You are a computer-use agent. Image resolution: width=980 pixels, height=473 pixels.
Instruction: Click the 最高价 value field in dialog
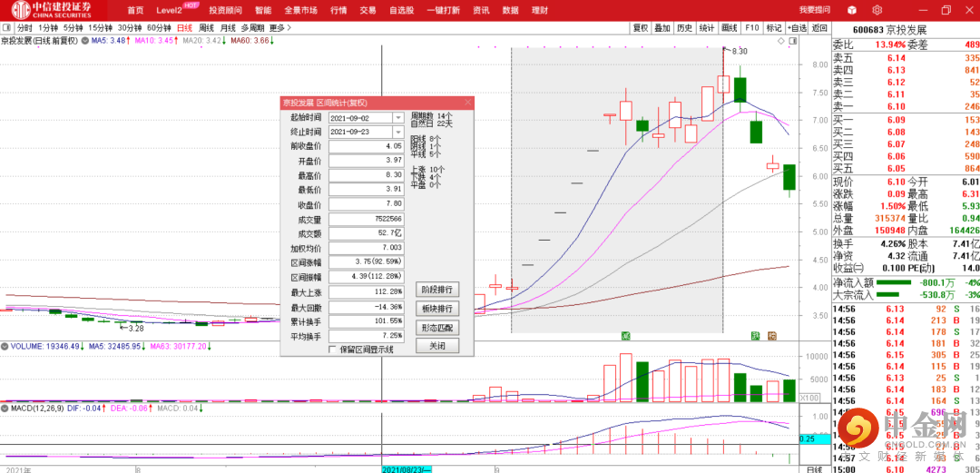click(367, 175)
